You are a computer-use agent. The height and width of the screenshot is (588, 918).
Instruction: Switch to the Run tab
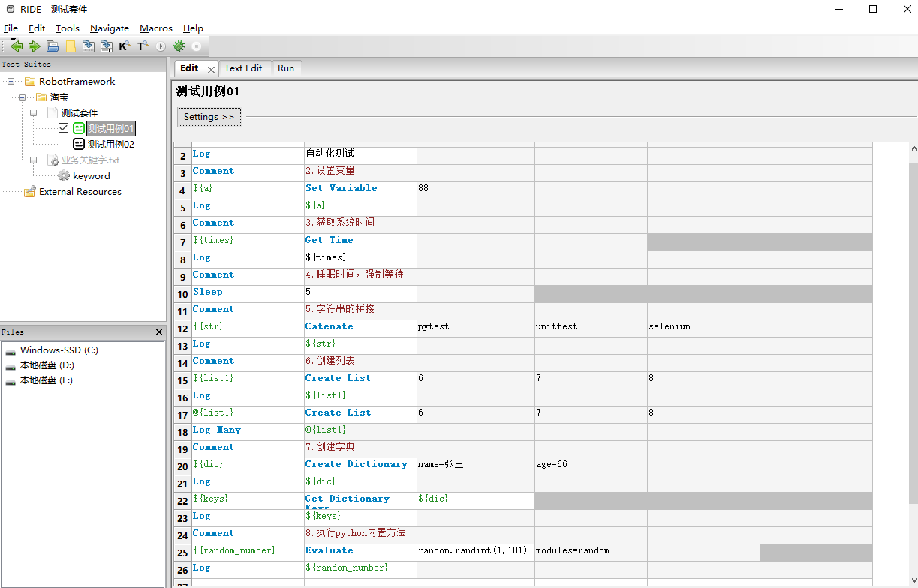click(286, 67)
